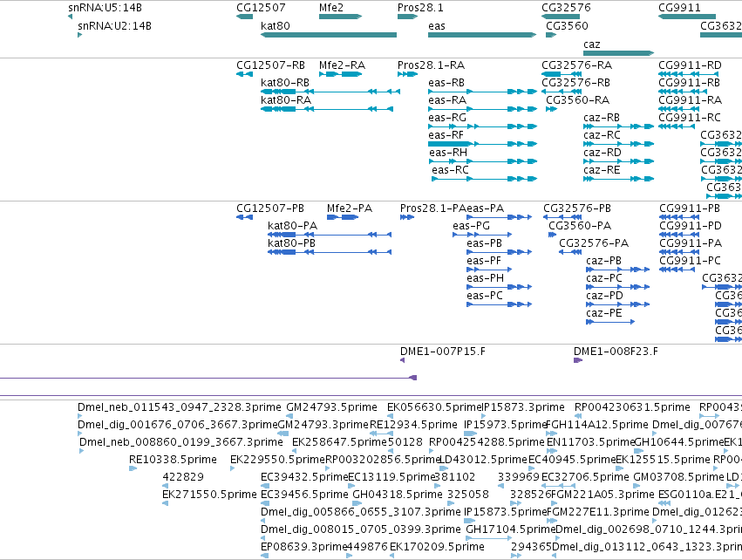Select protein CG9911-PA
The image size is (742, 560).
coord(691,243)
